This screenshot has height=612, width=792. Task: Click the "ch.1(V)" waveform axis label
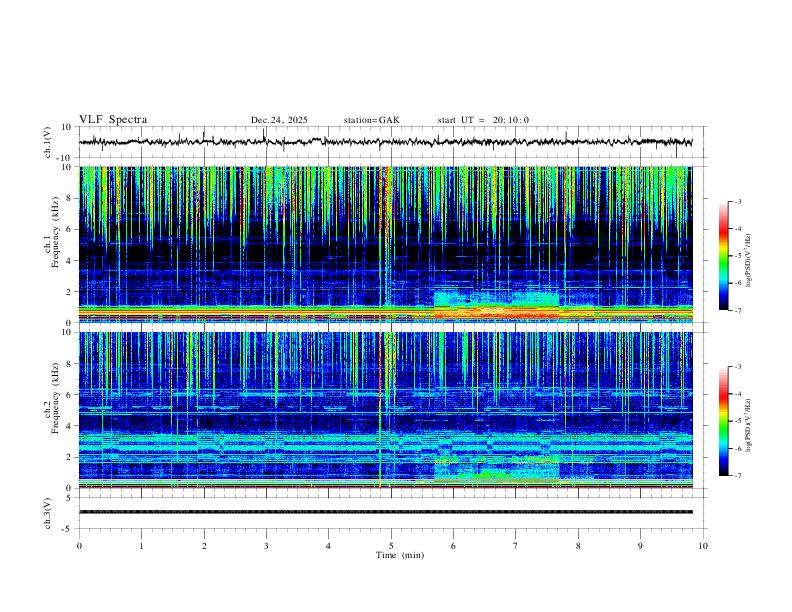(x=48, y=142)
